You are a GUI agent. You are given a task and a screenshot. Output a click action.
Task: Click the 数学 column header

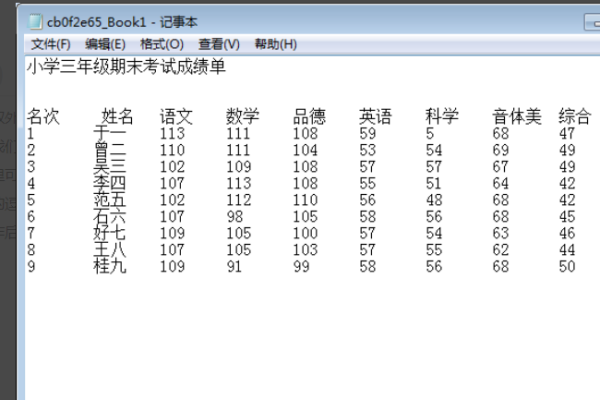243,116
